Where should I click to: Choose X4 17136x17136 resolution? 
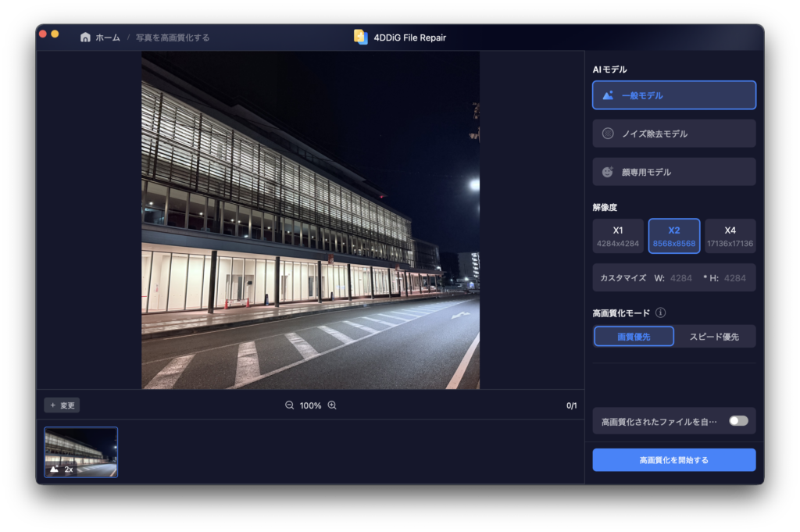pos(730,236)
